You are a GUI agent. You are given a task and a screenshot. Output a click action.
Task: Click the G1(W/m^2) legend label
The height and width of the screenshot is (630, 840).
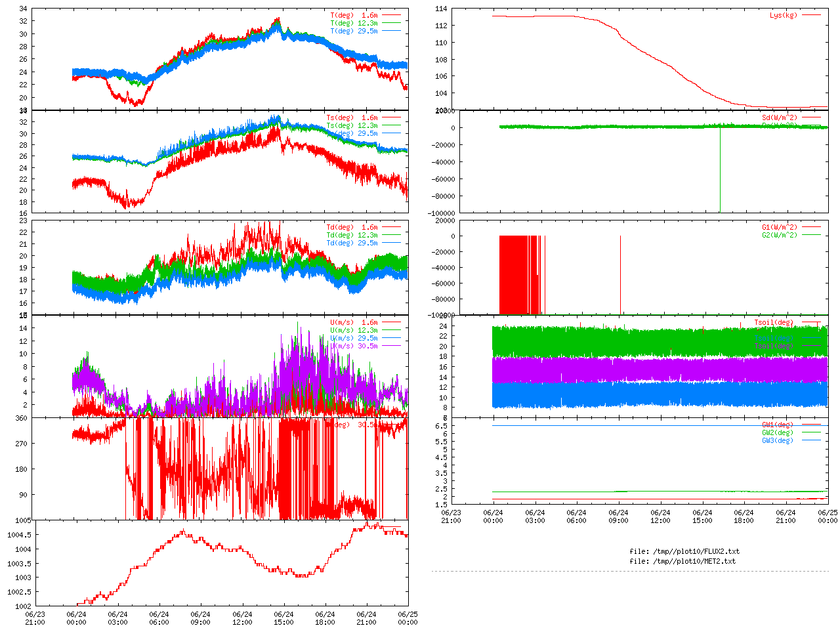[x=779, y=227]
